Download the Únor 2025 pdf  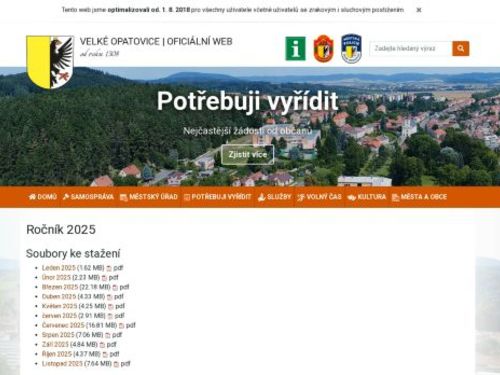click(56, 277)
